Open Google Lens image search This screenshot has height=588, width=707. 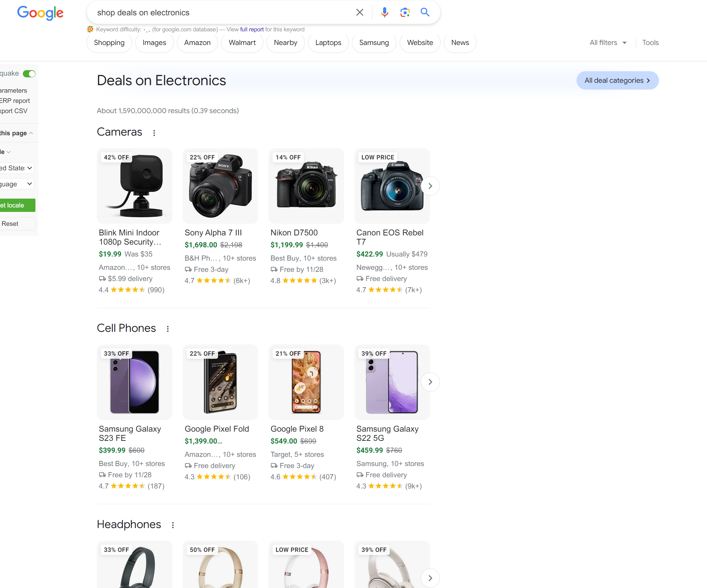[x=405, y=13]
